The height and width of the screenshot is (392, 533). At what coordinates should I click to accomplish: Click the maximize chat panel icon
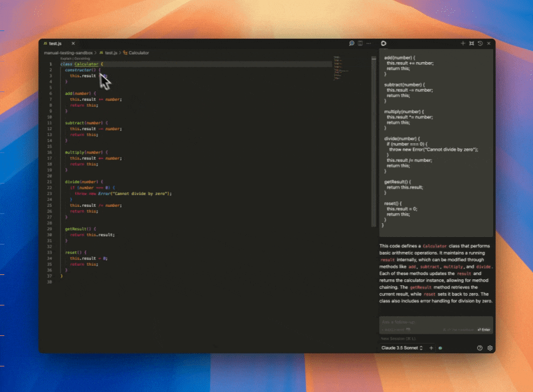point(471,44)
